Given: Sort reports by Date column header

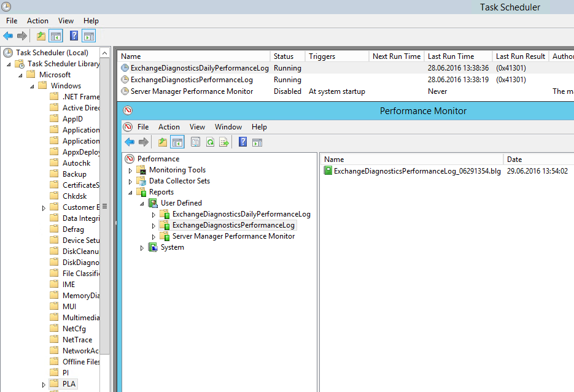Looking at the screenshot, I should (539, 159).
